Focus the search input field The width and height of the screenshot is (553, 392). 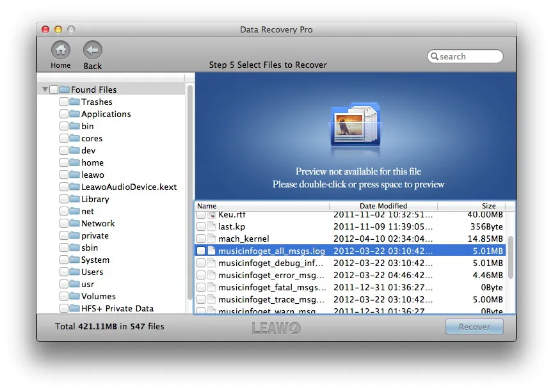tap(465, 56)
